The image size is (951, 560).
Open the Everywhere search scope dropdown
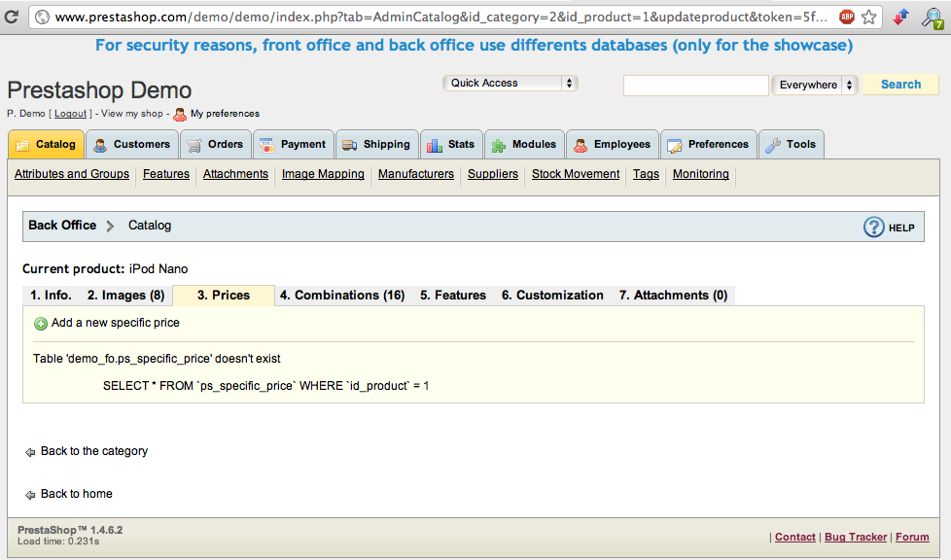[815, 85]
